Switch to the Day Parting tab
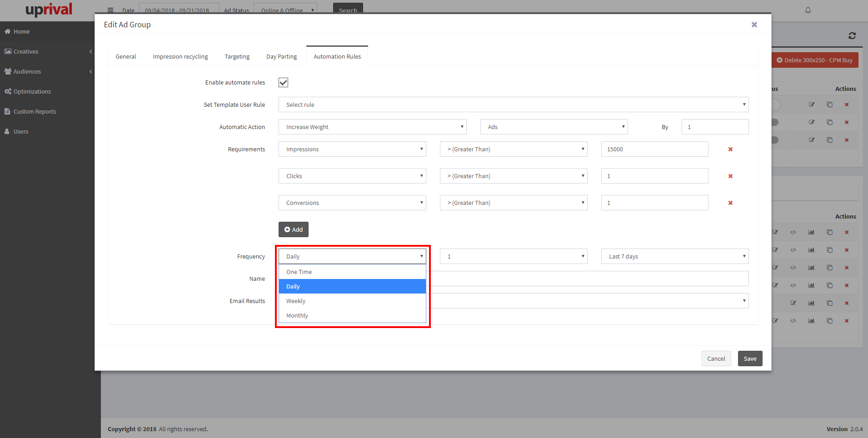The image size is (868, 438). (x=282, y=56)
